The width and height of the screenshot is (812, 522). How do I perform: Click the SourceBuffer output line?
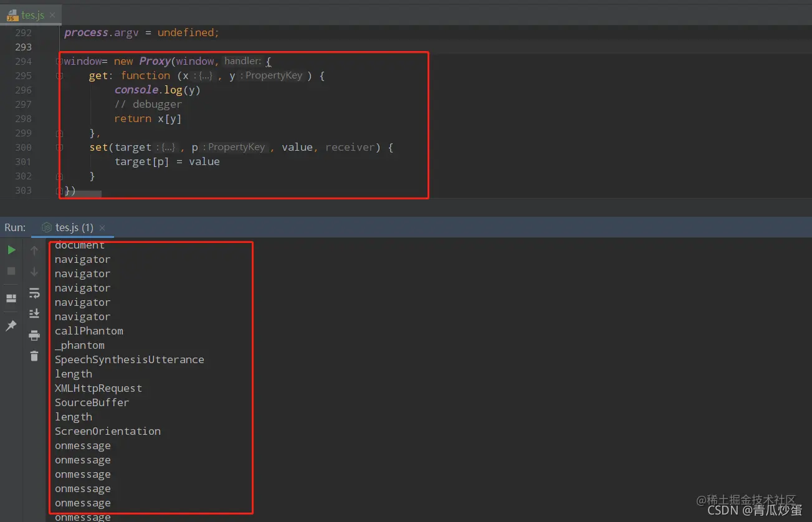92,402
